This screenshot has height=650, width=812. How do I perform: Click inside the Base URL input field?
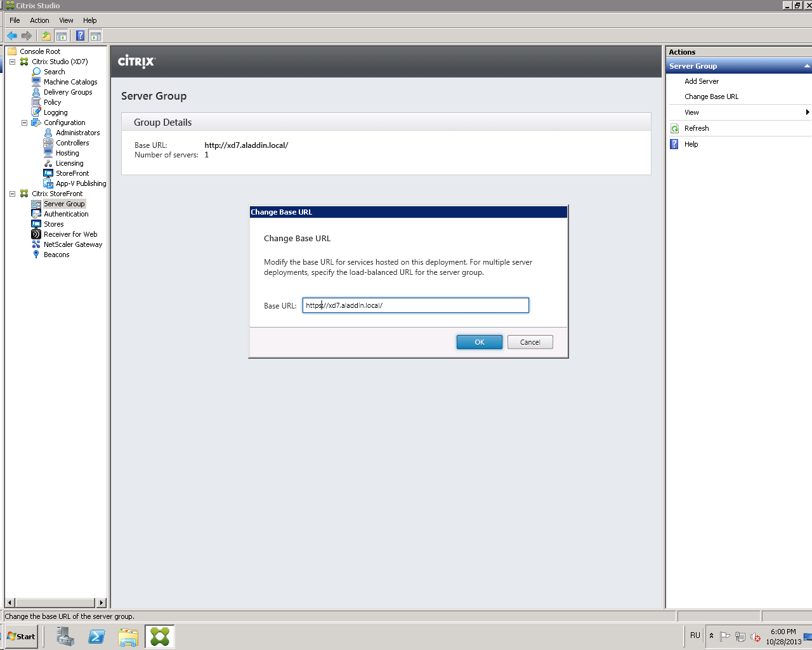[416, 305]
